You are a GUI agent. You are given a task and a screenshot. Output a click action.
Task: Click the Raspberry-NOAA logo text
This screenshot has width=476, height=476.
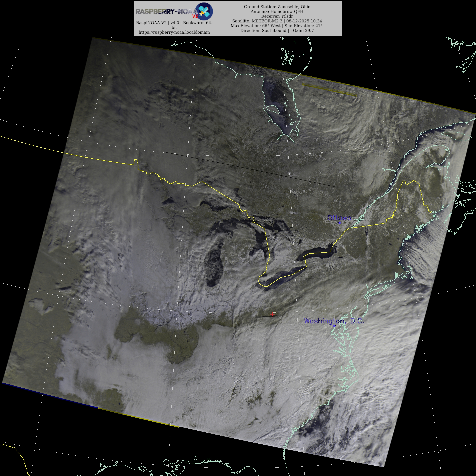(x=166, y=11)
